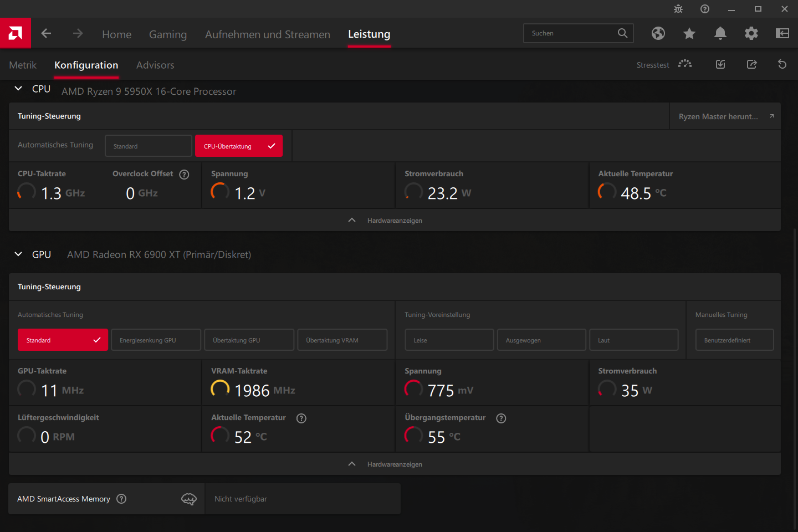Click the AMD logo icon

click(16, 33)
